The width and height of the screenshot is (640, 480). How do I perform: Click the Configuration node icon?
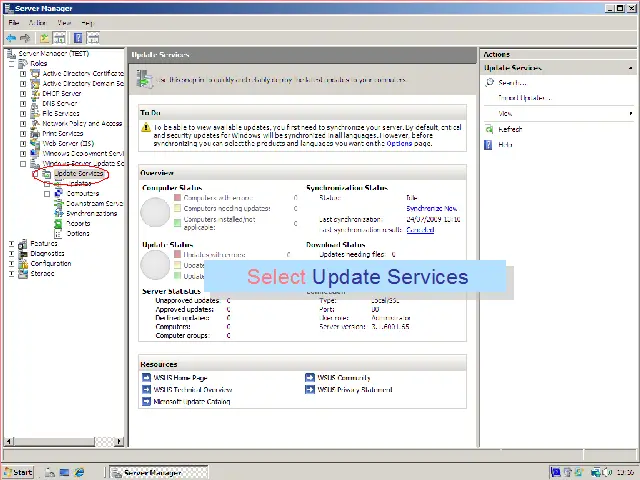[x=23, y=264]
